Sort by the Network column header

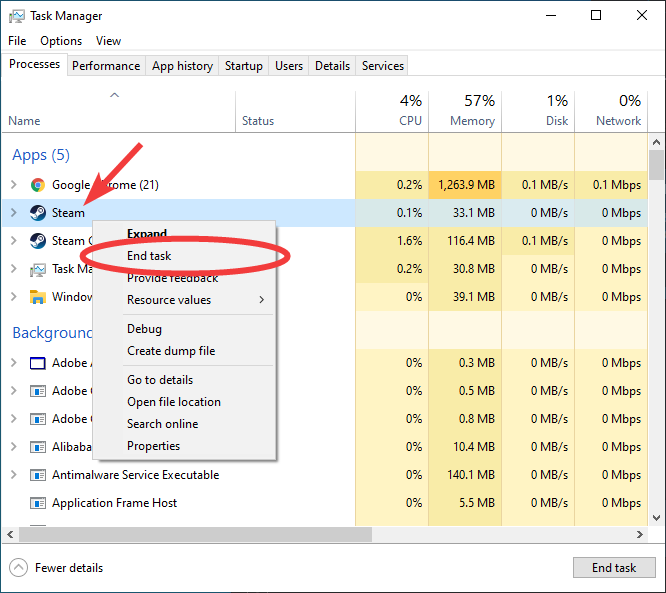pos(611,111)
